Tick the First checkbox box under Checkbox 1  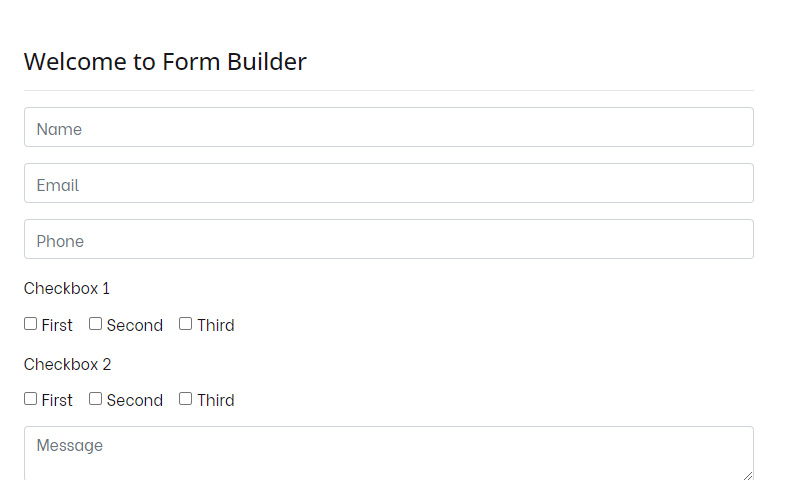[x=31, y=324]
